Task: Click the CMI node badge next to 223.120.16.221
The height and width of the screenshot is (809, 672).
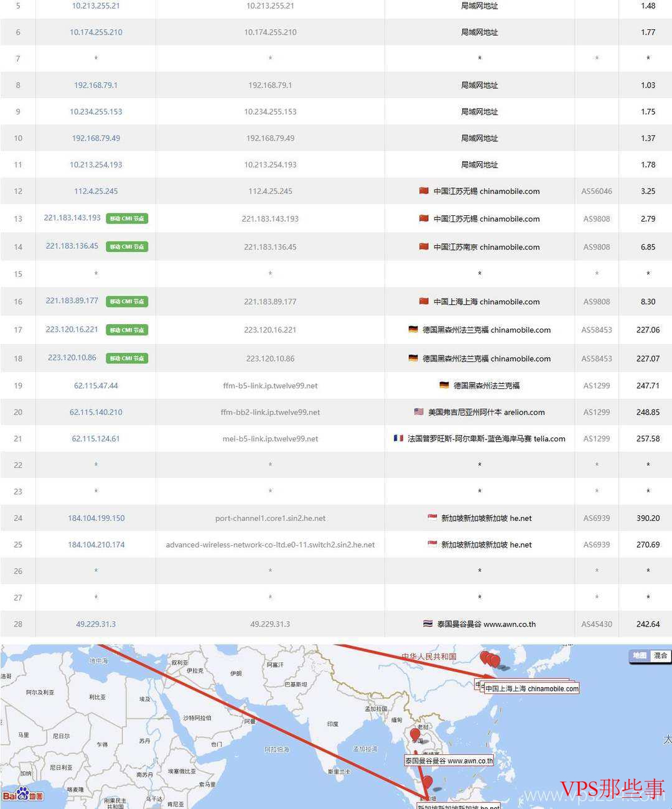Action: click(x=127, y=330)
